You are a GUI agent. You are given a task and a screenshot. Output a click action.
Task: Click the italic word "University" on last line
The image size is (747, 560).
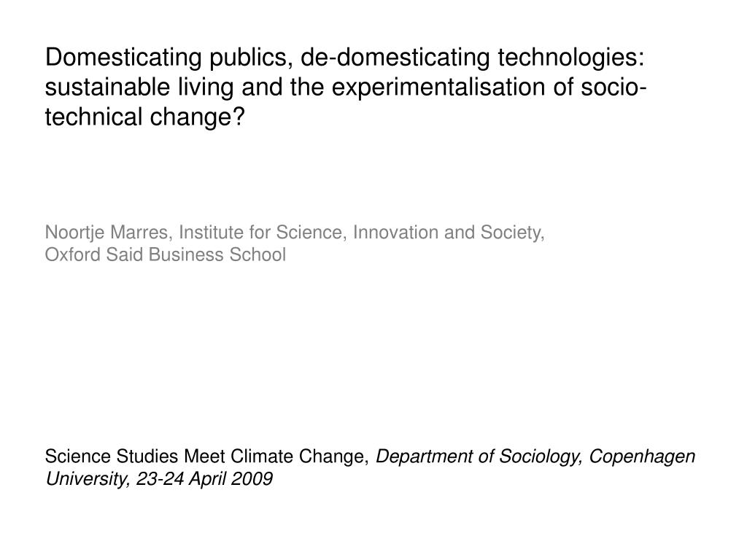click(x=86, y=479)
